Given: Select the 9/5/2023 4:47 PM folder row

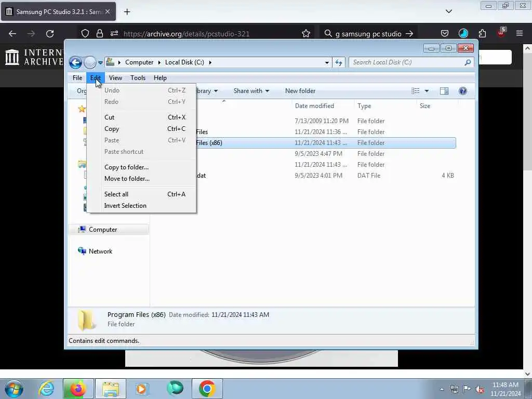Looking at the screenshot, I should [326, 154].
